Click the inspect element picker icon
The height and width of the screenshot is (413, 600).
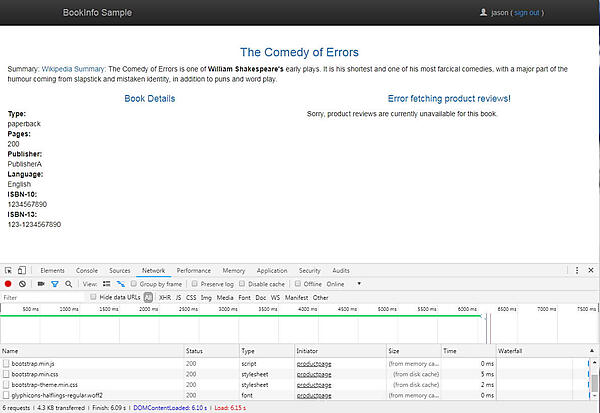(x=8, y=270)
